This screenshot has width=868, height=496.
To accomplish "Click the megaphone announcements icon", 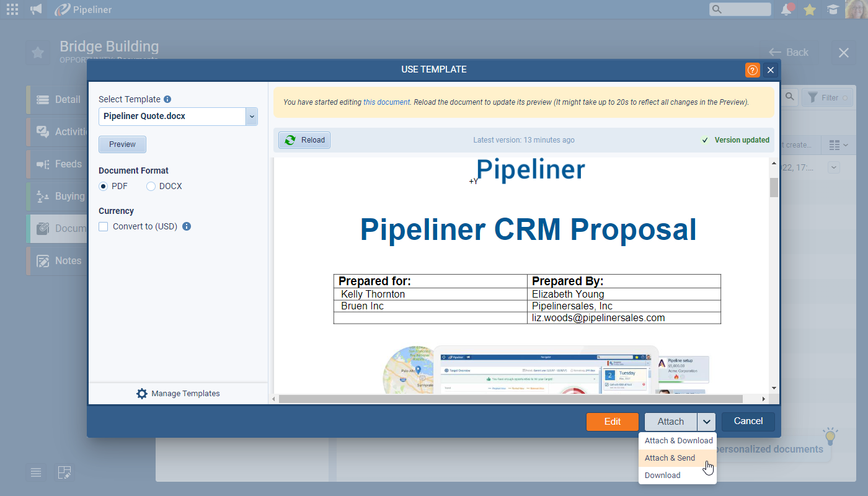I will tap(36, 9).
